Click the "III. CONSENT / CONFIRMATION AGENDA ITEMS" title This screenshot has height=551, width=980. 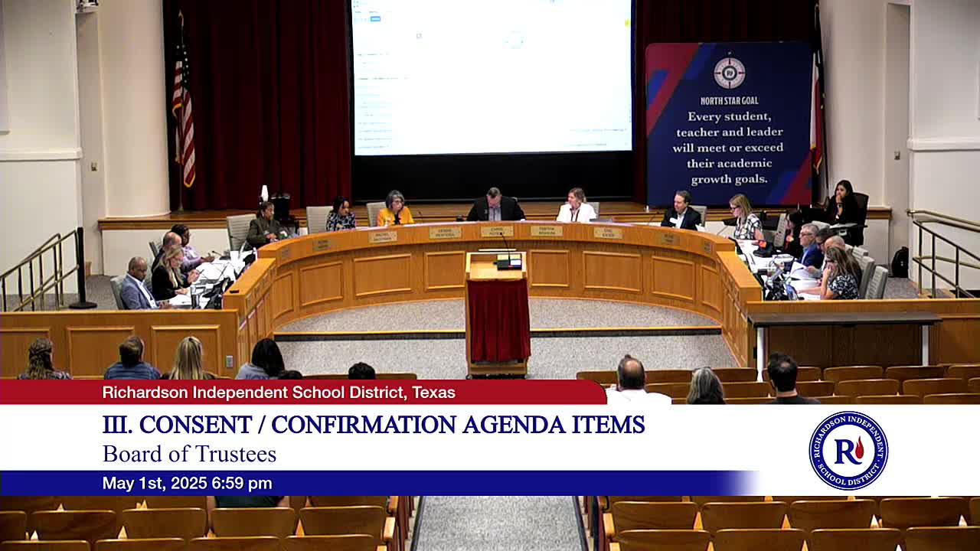point(374,425)
